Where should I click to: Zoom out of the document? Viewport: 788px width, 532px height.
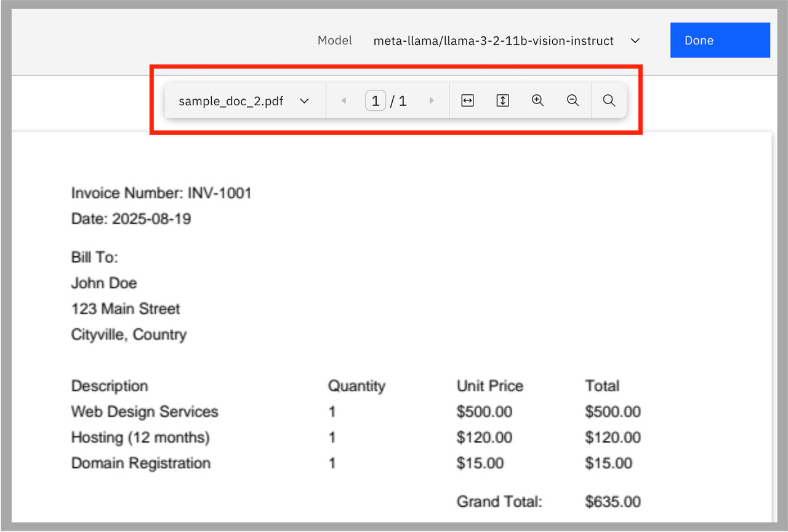pyautogui.click(x=573, y=100)
